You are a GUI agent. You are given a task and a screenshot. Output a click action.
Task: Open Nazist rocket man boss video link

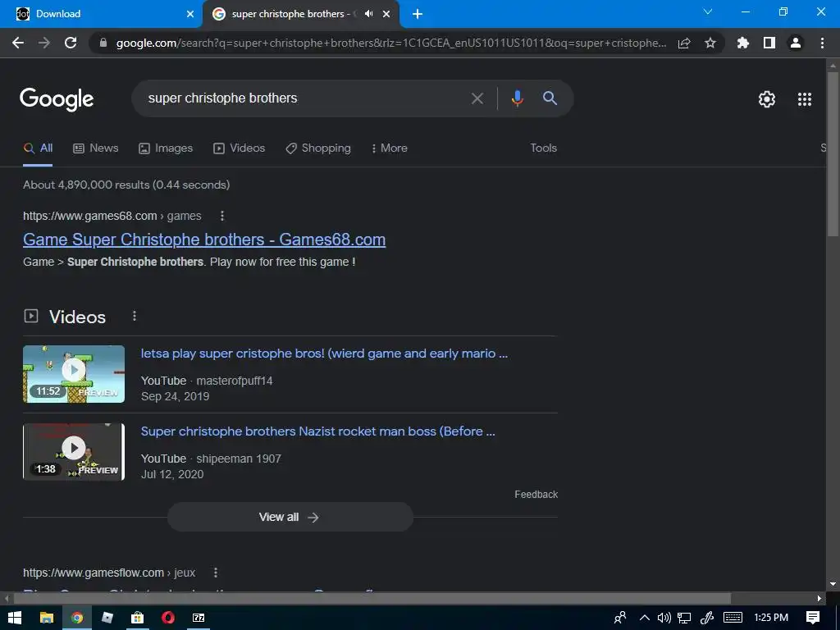[x=317, y=431]
